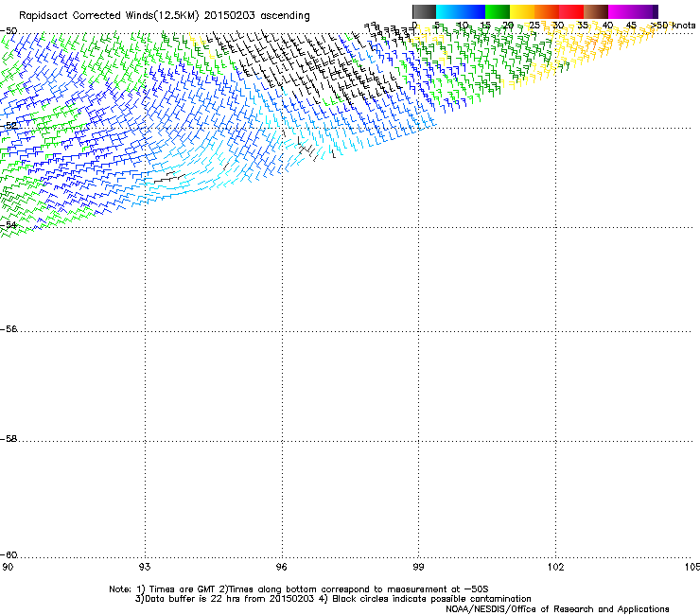Click the note line starting 'Note: 1) Times are GMT'
The width and height of the screenshot is (700, 615).
(x=299, y=589)
